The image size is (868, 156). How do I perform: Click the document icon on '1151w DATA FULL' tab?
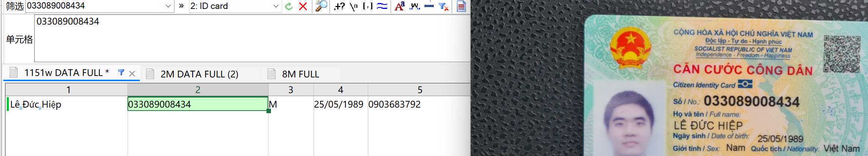click(x=13, y=72)
